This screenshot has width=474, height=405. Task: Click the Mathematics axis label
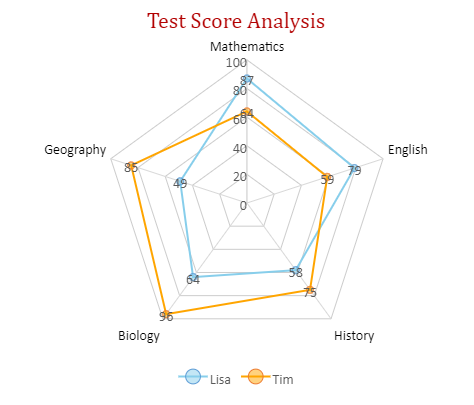point(247,47)
